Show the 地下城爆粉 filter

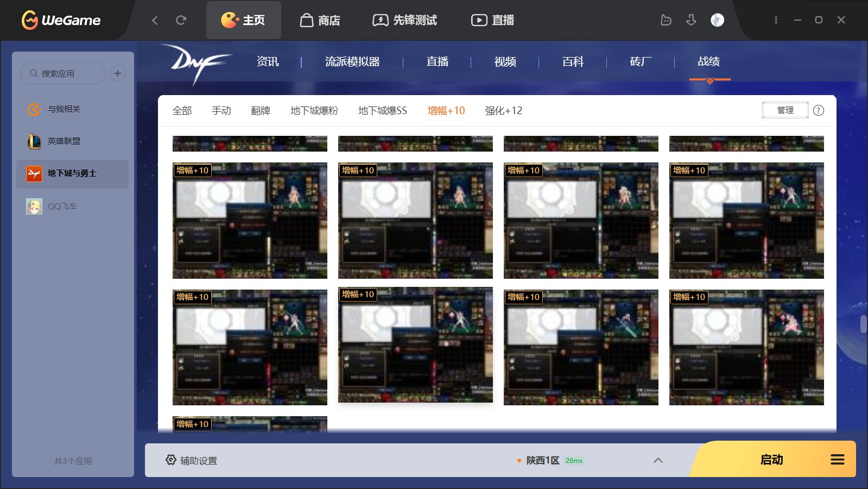[314, 111]
